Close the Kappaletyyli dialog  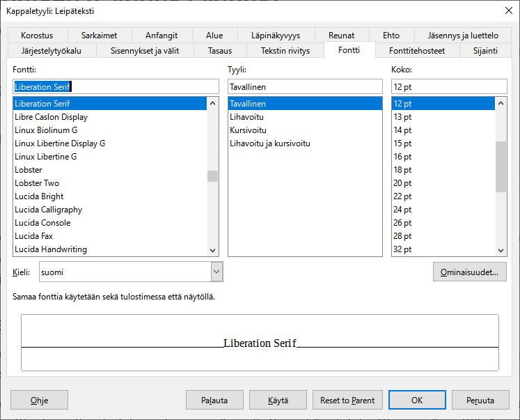[x=509, y=10]
